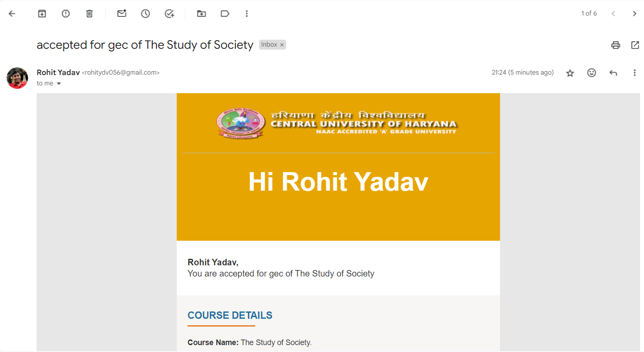This screenshot has height=352, width=644.
Task: Open the email in a new window
Action: (635, 45)
